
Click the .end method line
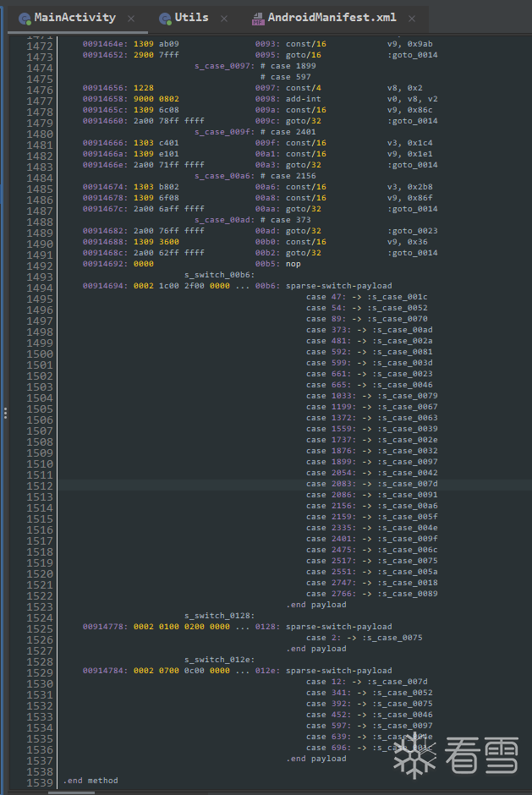tap(90, 781)
